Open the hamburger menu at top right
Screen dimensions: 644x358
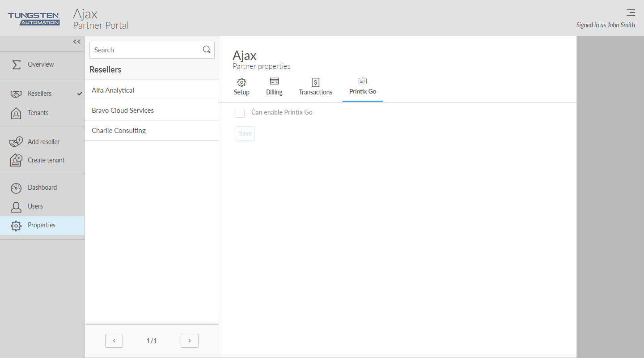pos(631,13)
